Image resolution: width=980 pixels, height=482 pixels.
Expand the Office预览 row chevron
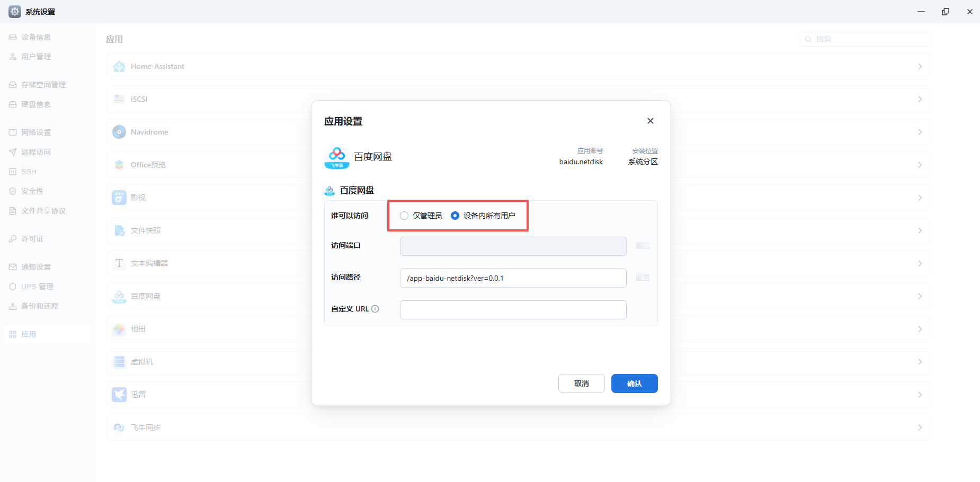click(x=920, y=165)
